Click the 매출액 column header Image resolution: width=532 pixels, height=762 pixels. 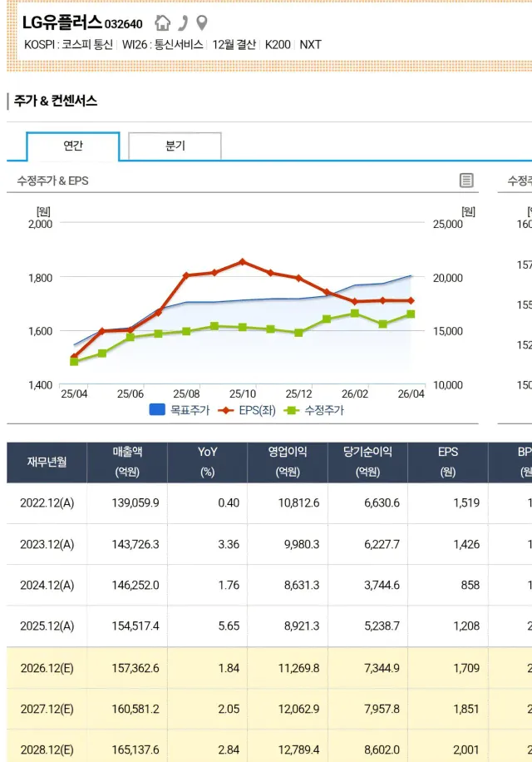127,462
